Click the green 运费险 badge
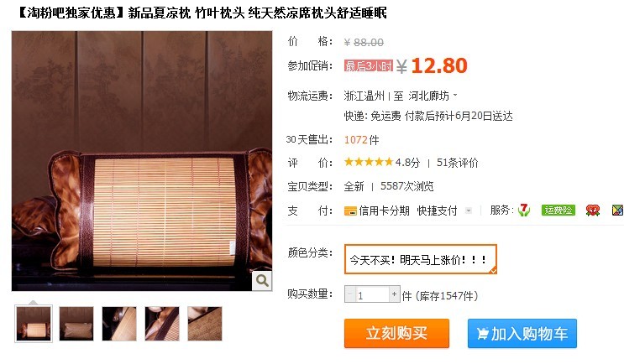The width and height of the screenshot is (624, 364). click(x=558, y=211)
